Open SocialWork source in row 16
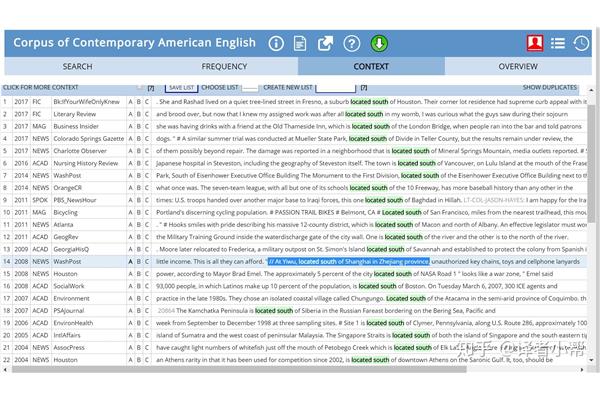 (x=68, y=286)
